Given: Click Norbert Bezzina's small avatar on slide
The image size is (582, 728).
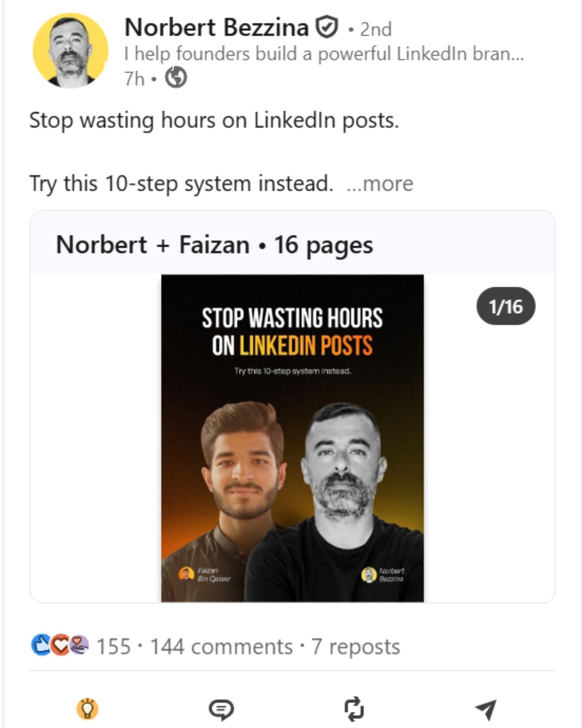Looking at the screenshot, I should click(x=369, y=574).
